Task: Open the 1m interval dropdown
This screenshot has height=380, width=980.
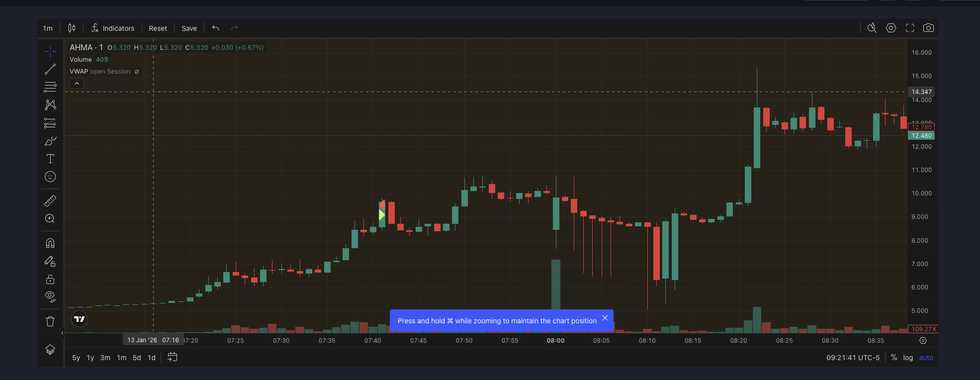Action: pyautogui.click(x=48, y=28)
